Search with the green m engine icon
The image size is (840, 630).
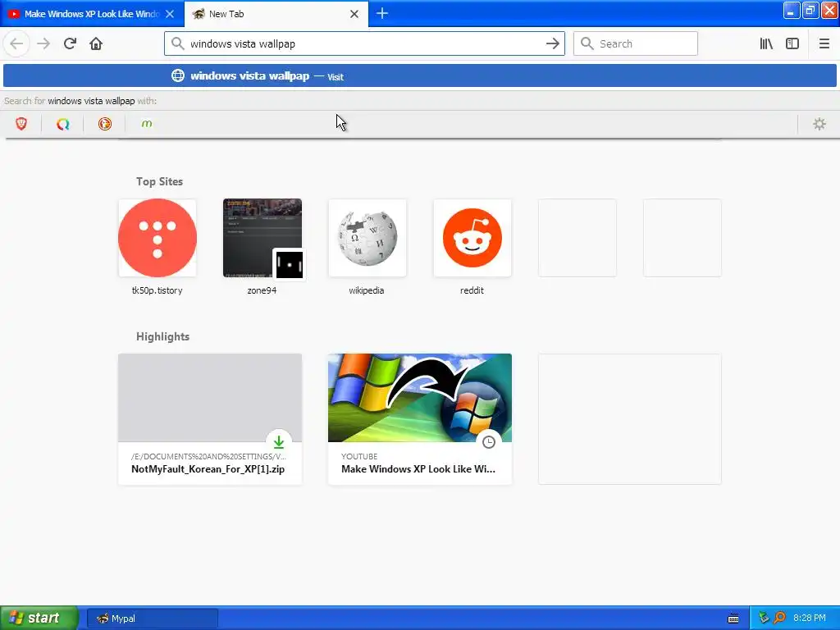tap(147, 125)
